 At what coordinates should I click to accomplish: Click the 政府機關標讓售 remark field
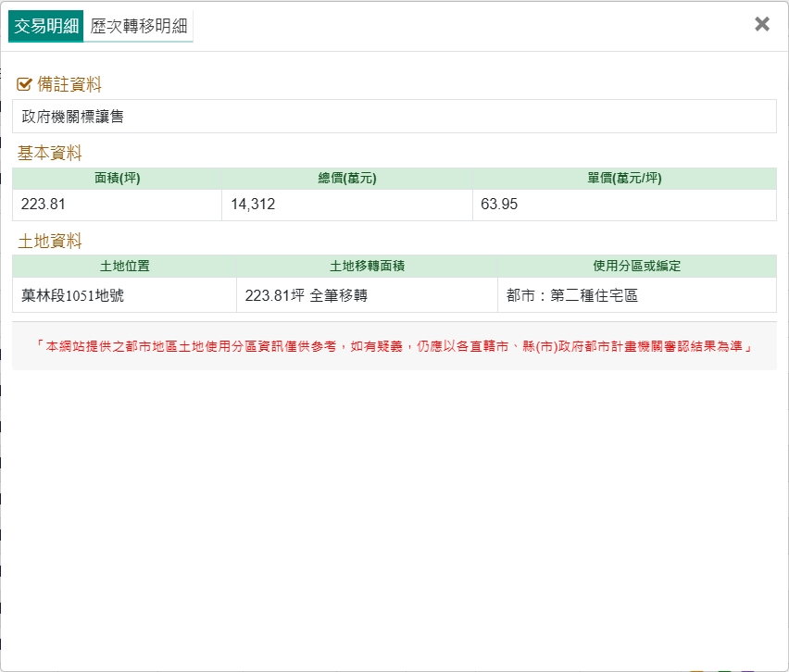(394, 117)
